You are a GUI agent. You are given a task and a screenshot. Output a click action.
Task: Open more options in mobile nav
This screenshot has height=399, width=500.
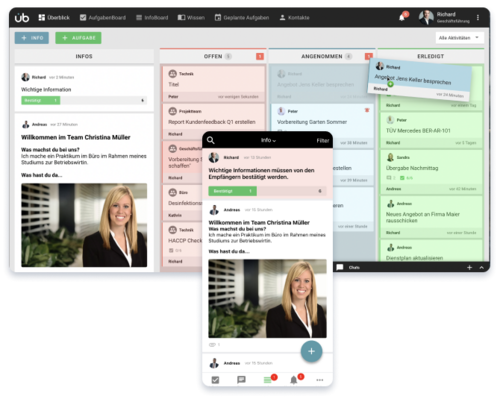320,380
